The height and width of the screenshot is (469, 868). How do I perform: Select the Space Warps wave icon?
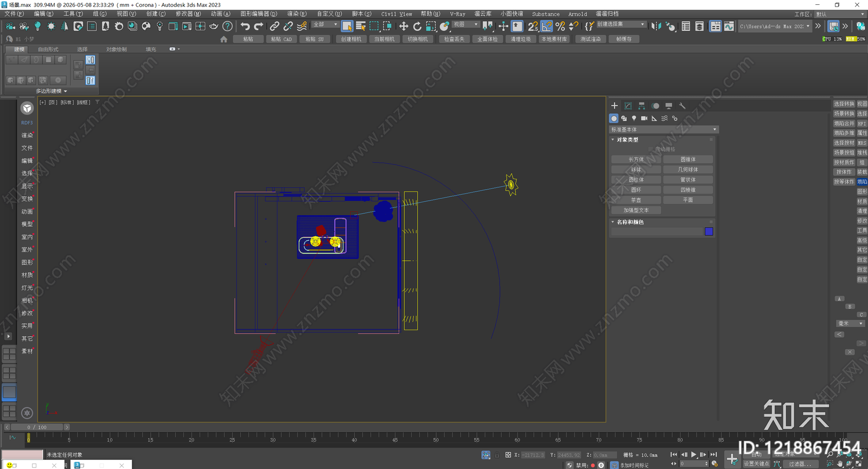point(665,118)
